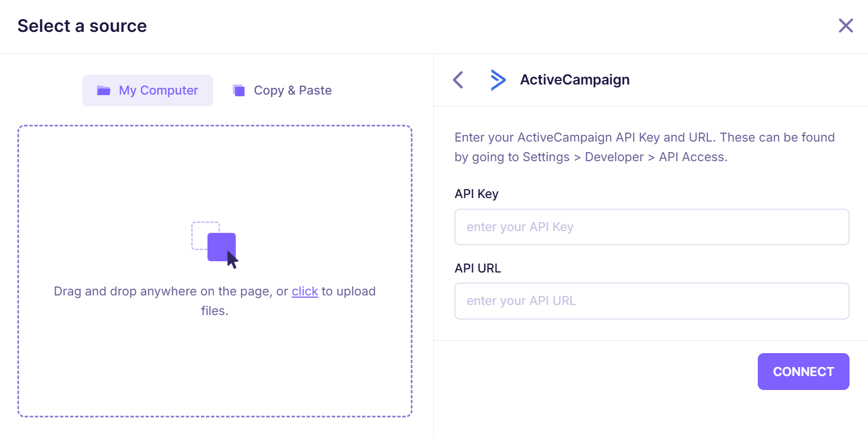868x437 pixels.
Task: Click the ActiveCampaign logo icon
Action: click(x=498, y=79)
